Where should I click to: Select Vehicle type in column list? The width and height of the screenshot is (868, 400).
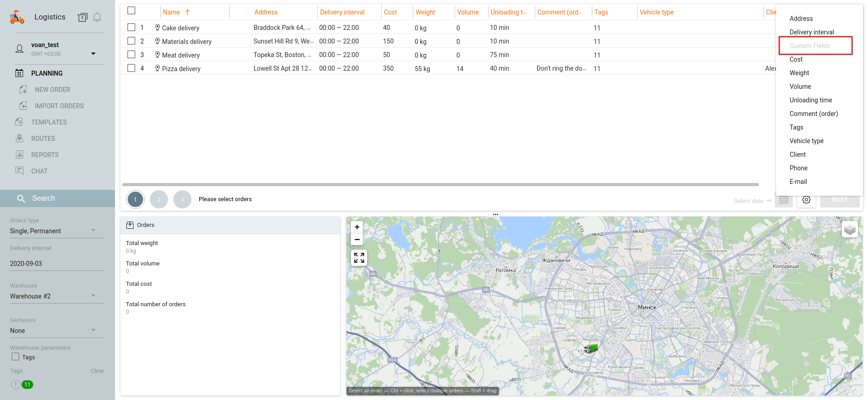click(x=806, y=141)
